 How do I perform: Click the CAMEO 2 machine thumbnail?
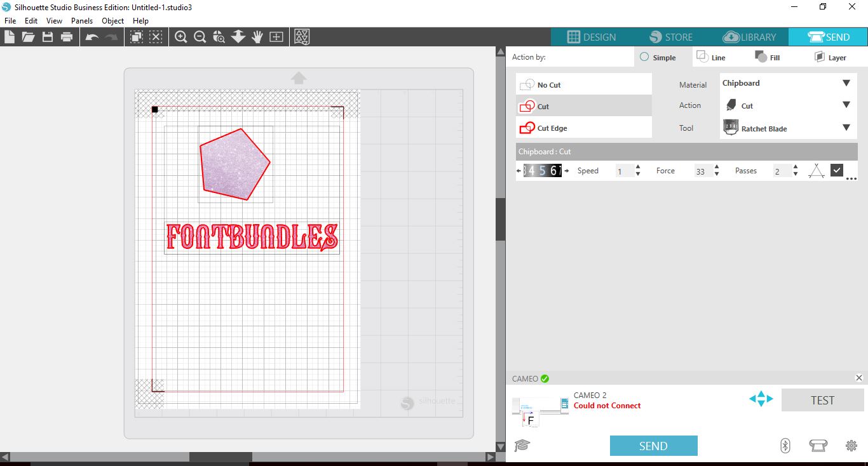coord(540,409)
